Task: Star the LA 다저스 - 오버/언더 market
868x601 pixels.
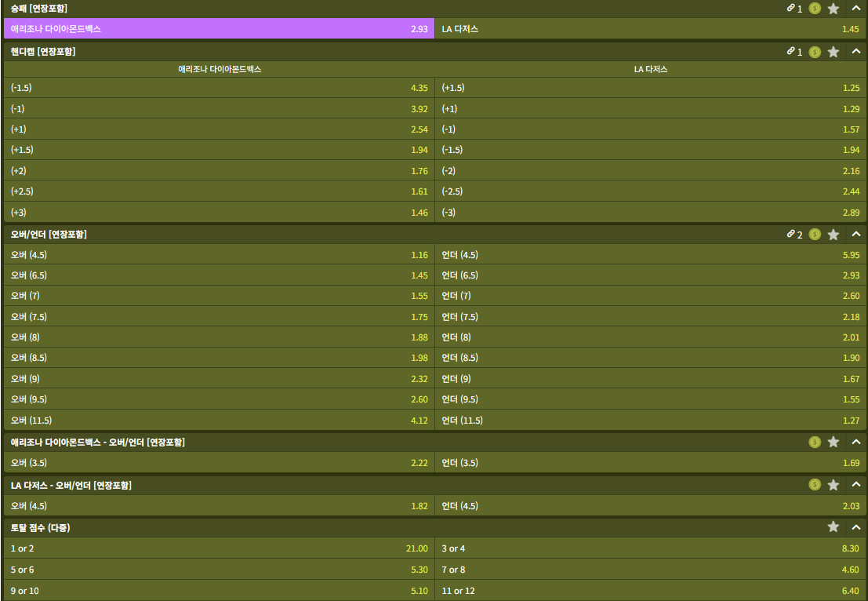Action: [833, 485]
